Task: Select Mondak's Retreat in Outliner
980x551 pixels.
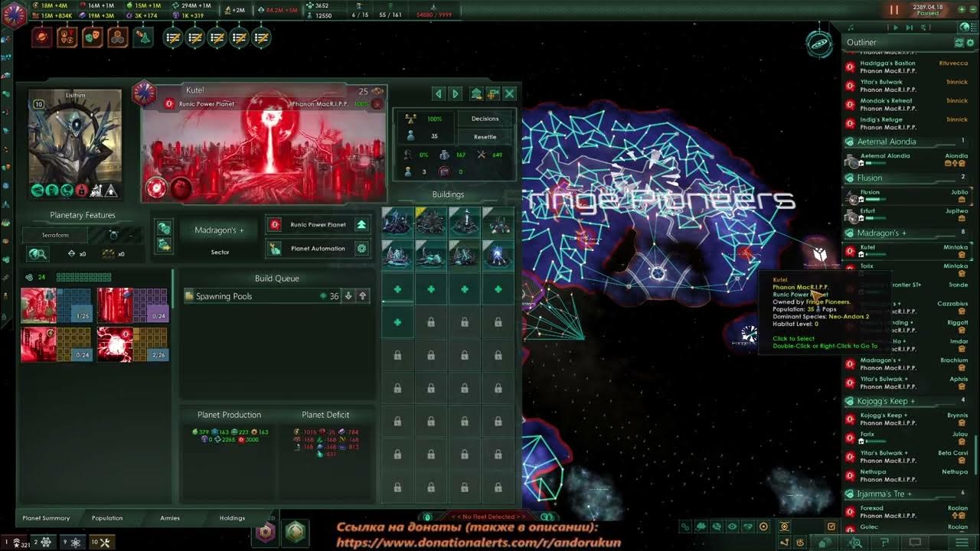Action: point(908,104)
